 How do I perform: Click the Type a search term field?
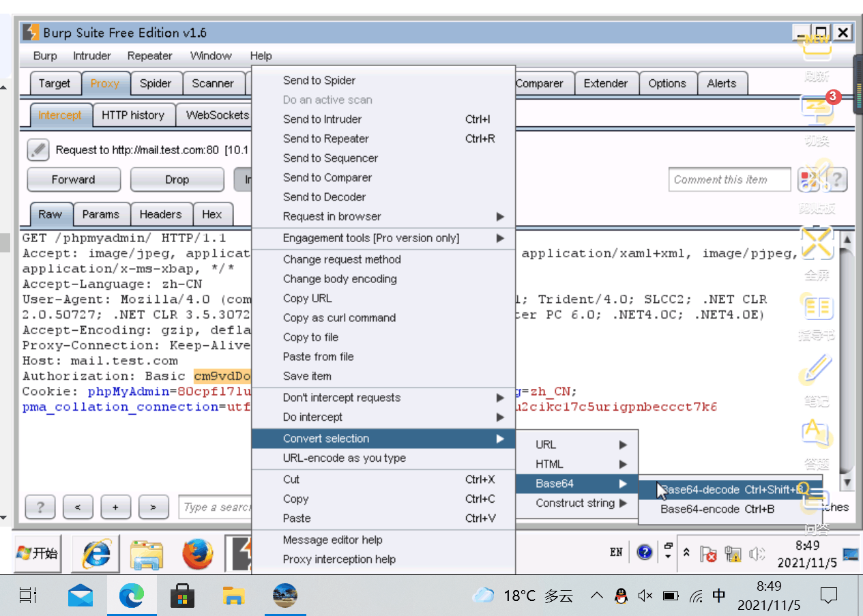tap(216, 507)
